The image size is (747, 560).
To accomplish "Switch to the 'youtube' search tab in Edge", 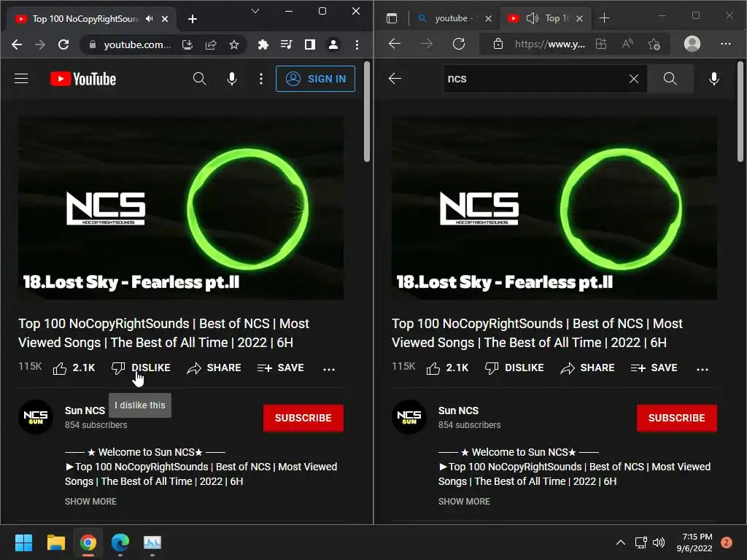I will tap(452, 18).
